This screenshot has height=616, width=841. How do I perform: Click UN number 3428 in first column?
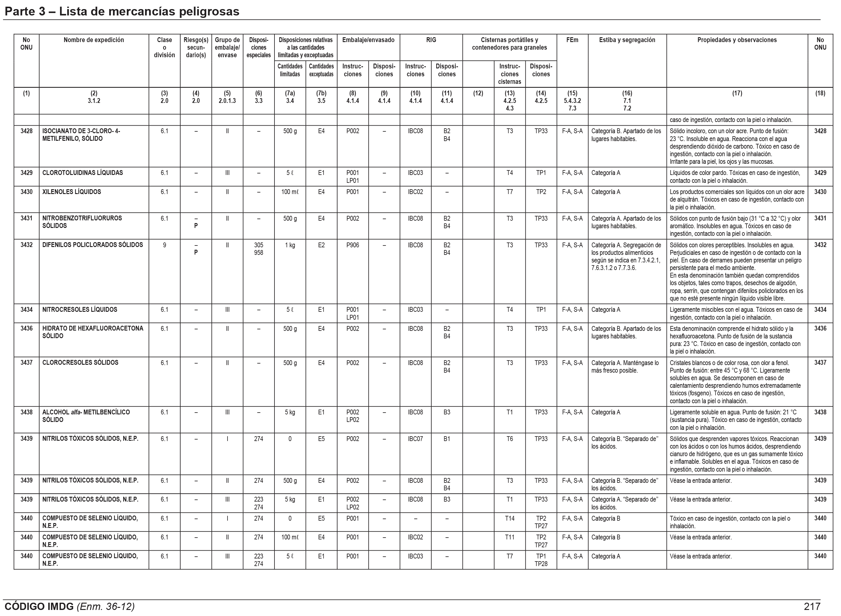26,131
